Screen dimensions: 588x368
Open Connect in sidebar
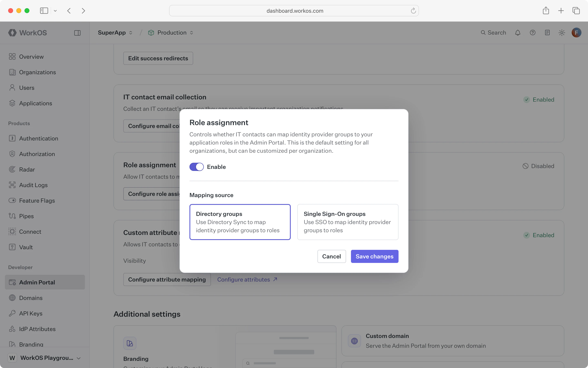pos(45,231)
